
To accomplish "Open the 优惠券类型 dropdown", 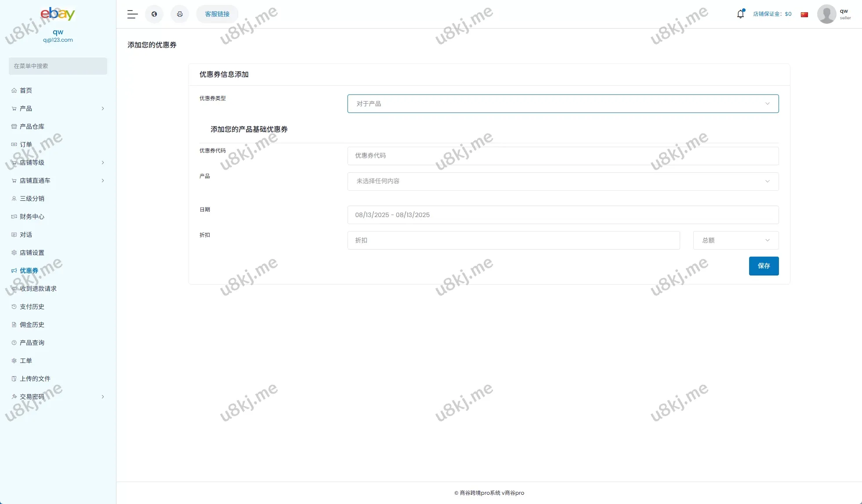I will pyautogui.click(x=563, y=104).
